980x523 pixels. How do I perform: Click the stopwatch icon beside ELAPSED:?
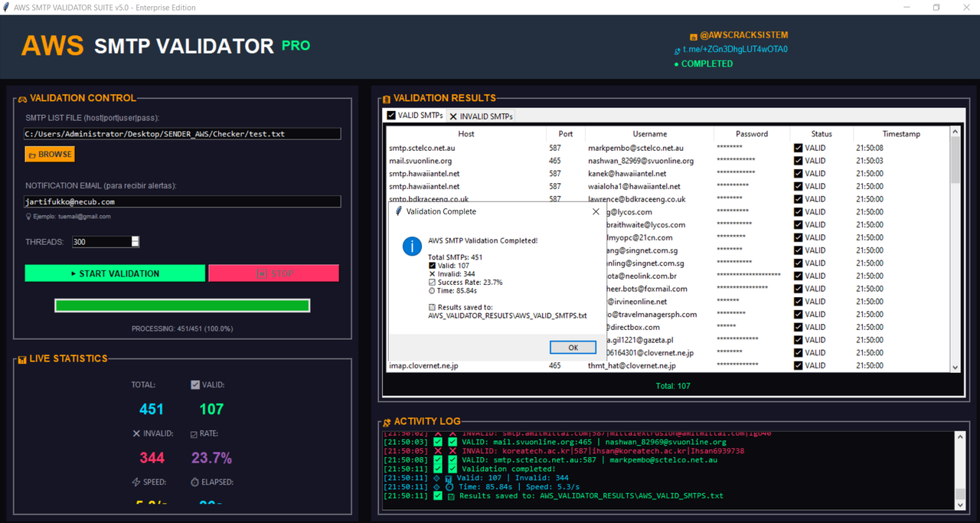(x=194, y=482)
